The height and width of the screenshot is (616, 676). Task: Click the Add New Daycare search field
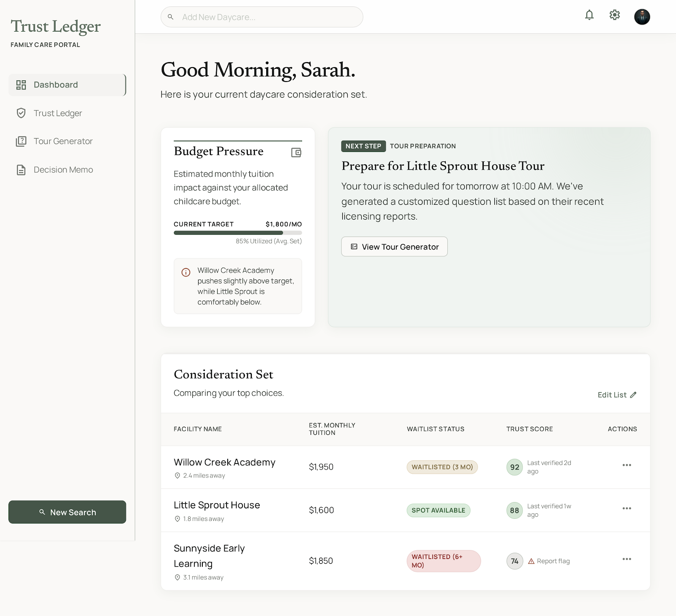[261, 17]
